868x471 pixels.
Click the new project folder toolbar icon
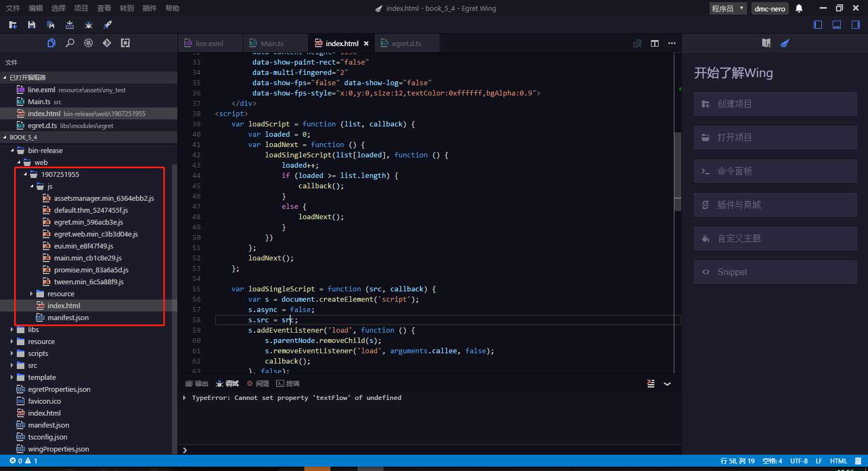[x=13, y=25]
